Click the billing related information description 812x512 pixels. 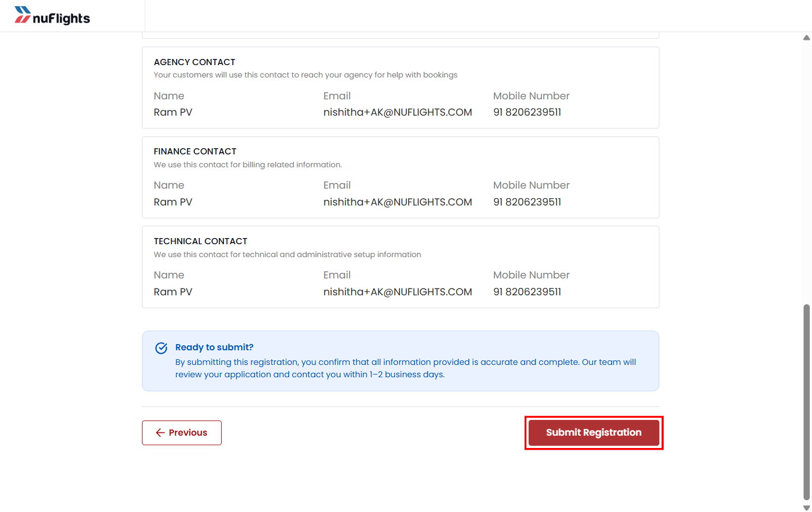247,165
